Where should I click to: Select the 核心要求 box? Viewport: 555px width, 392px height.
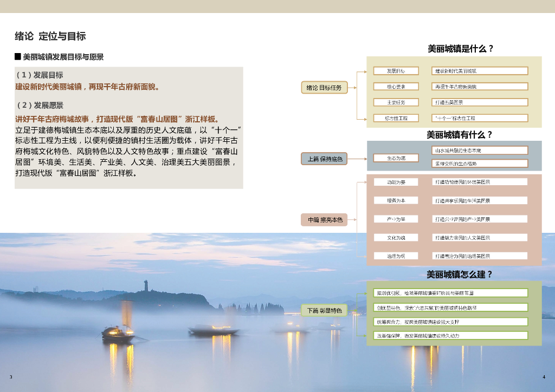(396, 87)
